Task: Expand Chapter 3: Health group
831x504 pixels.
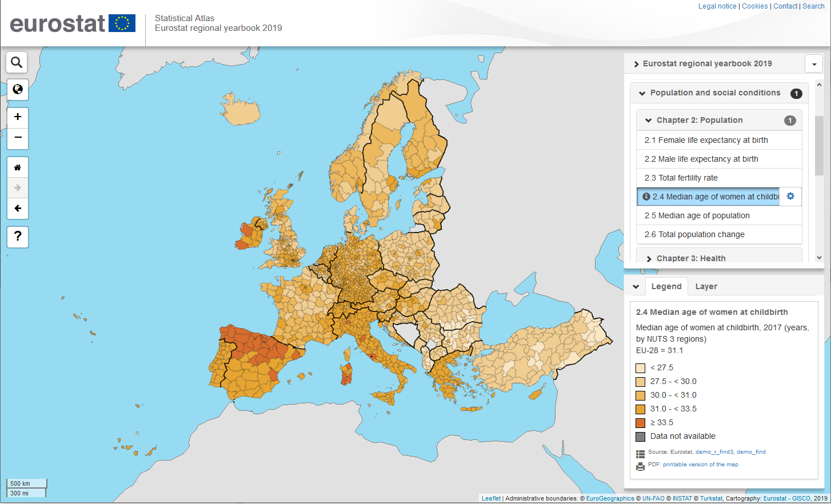Action: click(x=649, y=259)
